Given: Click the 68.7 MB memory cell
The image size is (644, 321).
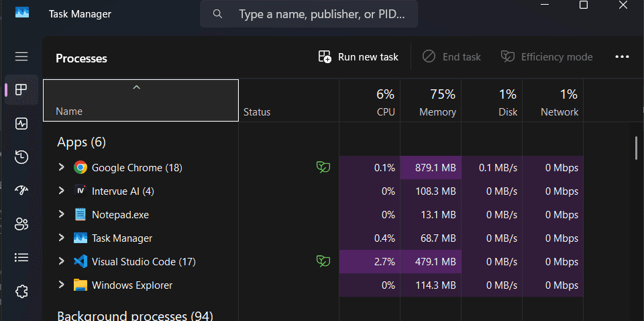Looking at the screenshot, I should [x=431, y=238].
